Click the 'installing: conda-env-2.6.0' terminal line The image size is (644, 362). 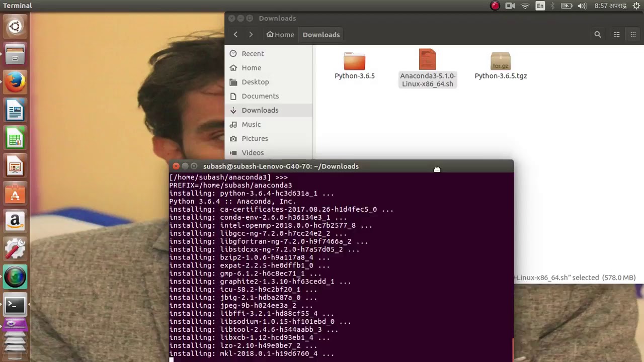pos(258,218)
